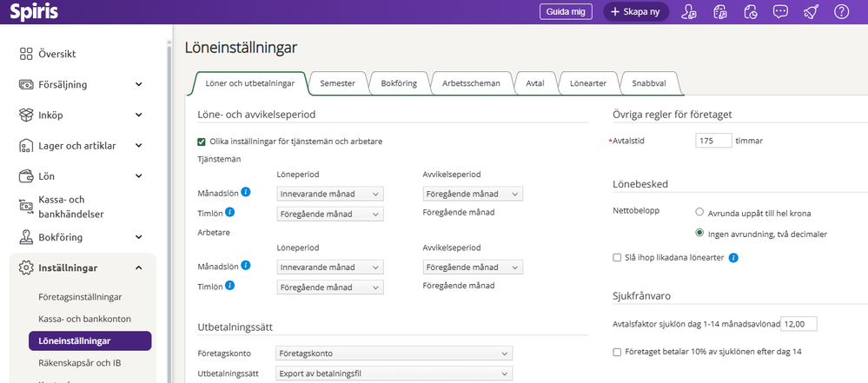
Task: Expand the Bokföring menu chevron
Action: coord(138,237)
